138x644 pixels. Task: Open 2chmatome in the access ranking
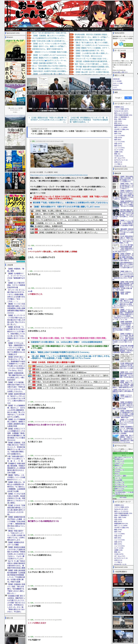click(x=119, y=490)
